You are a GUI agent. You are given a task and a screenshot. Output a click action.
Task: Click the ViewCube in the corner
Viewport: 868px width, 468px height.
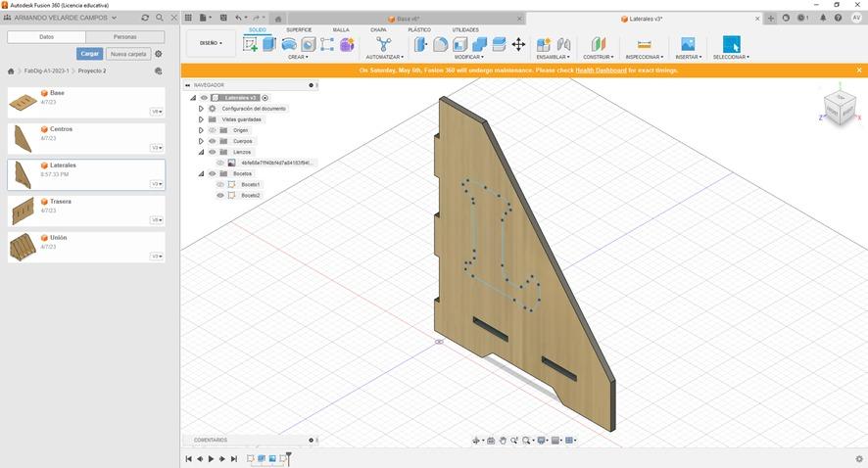[840, 108]
